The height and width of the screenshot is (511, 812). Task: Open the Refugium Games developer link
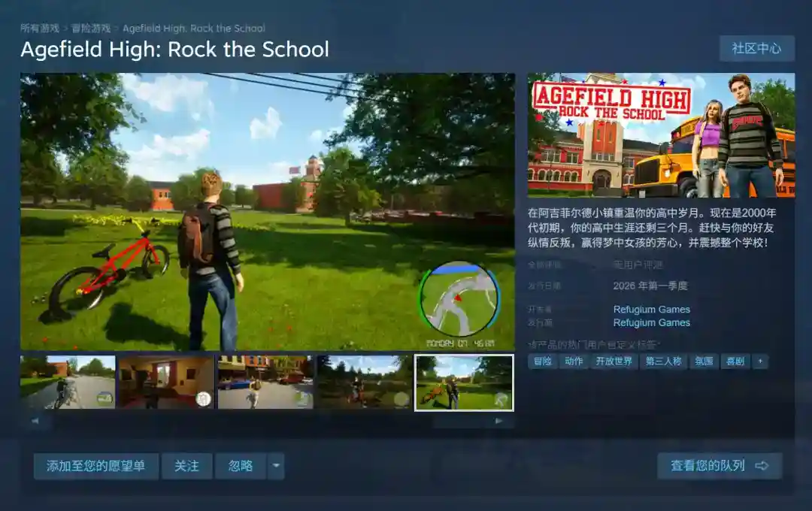click(x=651, y=309)
